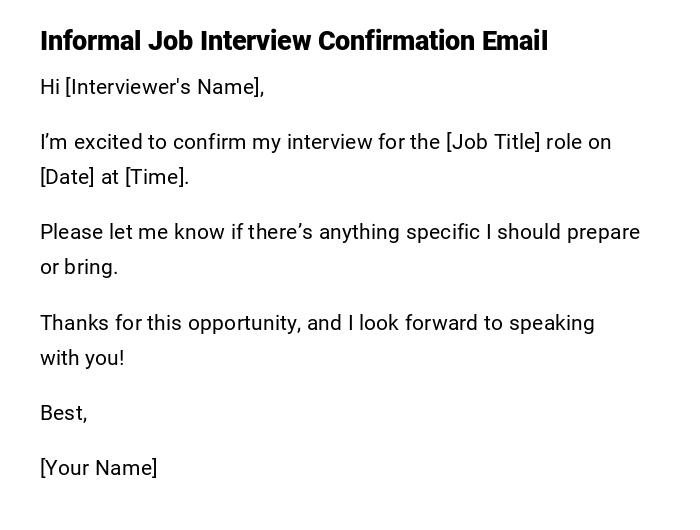This screenshot has height=530, width=700.
Task: Click the word 'prepare' in the body
Action: pos(603,232)
